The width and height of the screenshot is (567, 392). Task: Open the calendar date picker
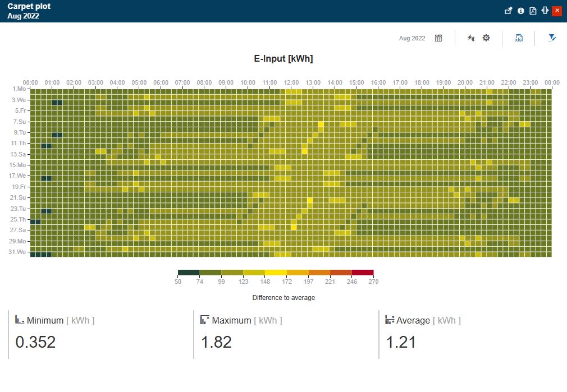click(x=438, y=38)
